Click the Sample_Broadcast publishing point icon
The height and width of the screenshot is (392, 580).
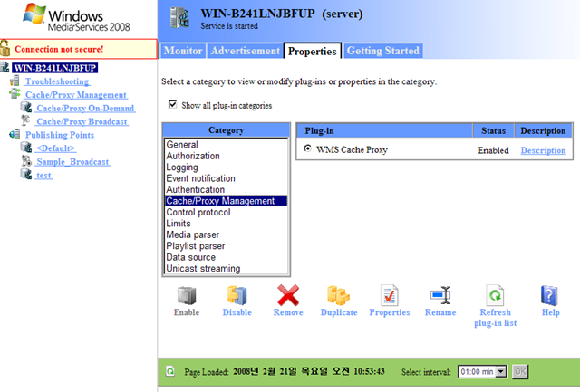coord(26,161)
